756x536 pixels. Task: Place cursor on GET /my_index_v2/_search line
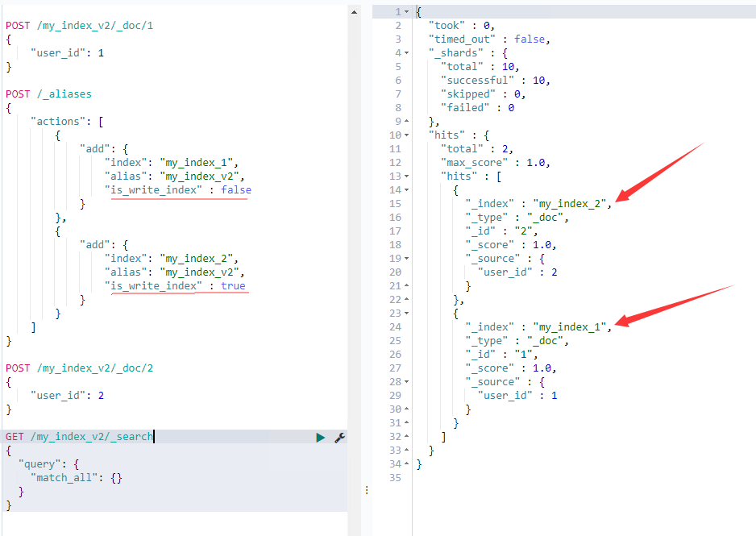(79, 437)
